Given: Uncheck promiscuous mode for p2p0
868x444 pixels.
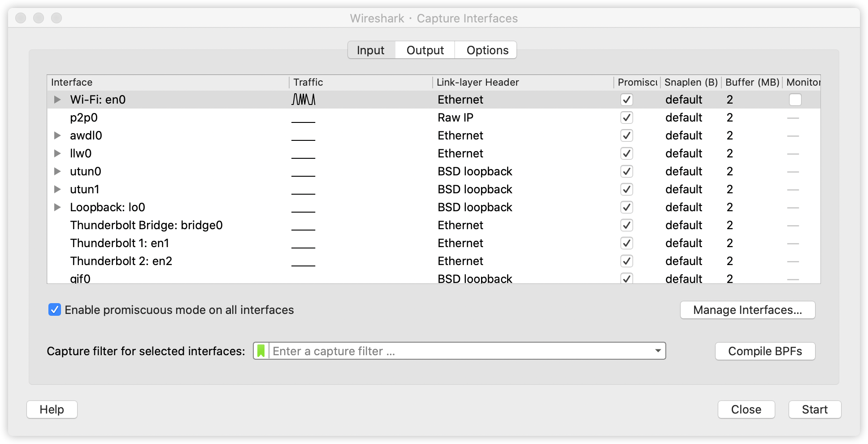Looking at the screenshot, I should (x=627, y=118).
